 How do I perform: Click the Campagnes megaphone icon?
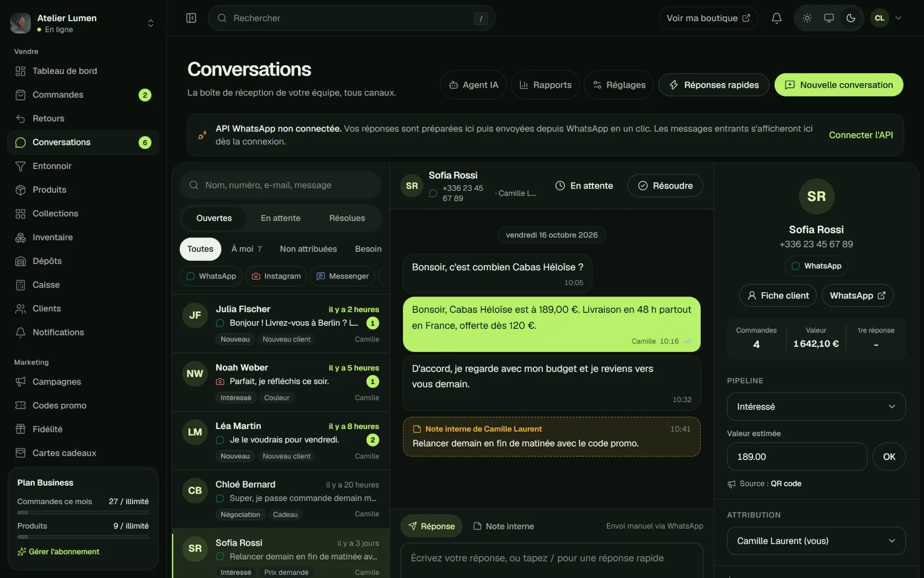[x=21, y=382]
